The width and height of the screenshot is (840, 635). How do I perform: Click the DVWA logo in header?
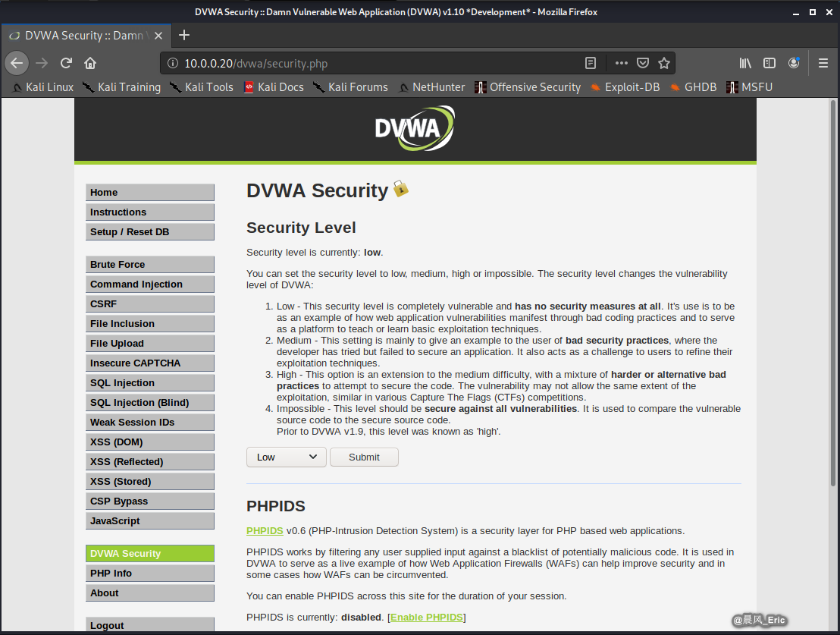pos(415,128)
